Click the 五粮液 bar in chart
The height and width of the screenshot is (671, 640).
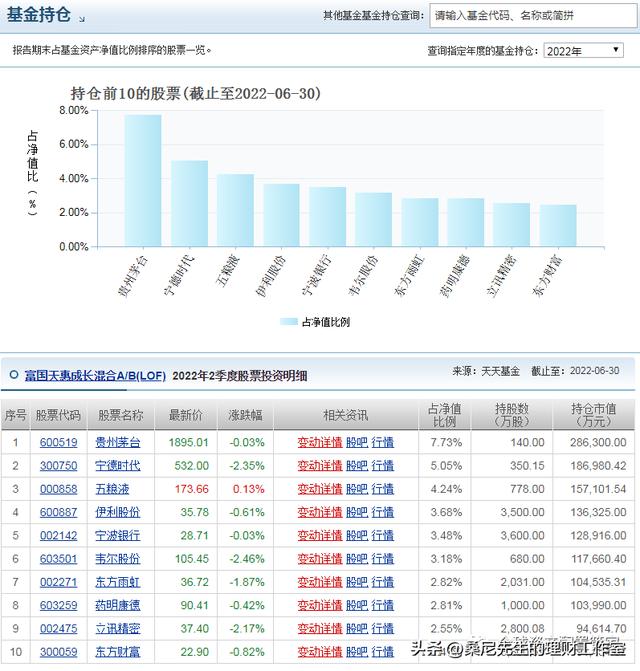(235, 210)
